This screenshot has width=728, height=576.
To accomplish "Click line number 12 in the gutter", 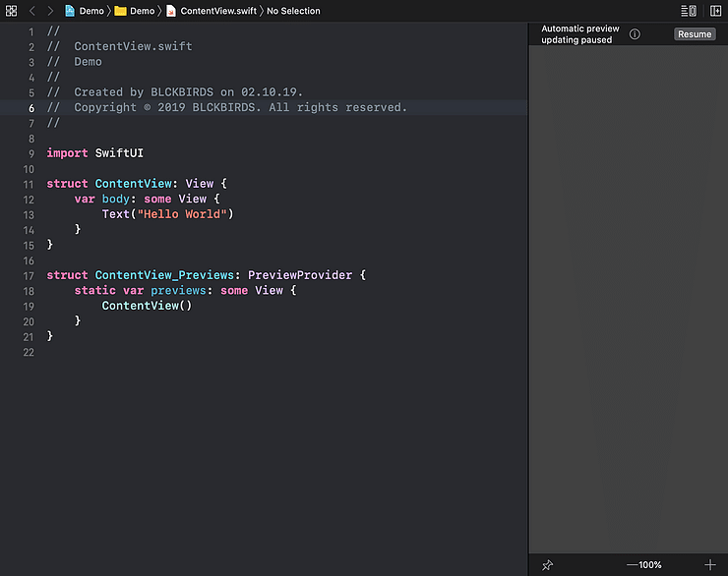I will tap(29, 199).
